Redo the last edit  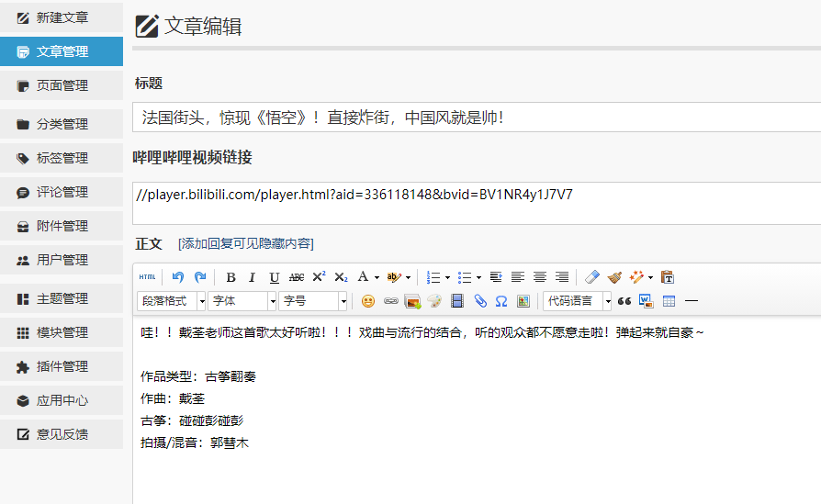click(200, 277)
